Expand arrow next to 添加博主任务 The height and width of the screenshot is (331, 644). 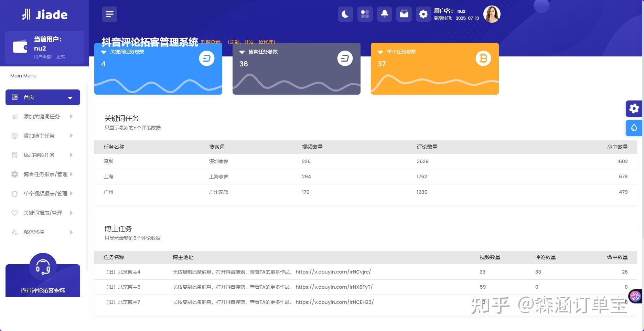[x=71, y=136]
